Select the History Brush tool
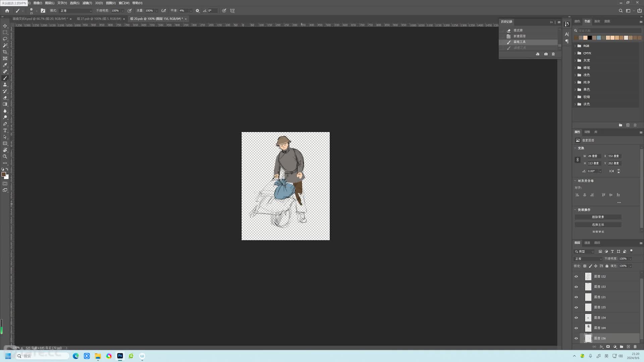Screen dimensions: 644x362 pos(5,91)
